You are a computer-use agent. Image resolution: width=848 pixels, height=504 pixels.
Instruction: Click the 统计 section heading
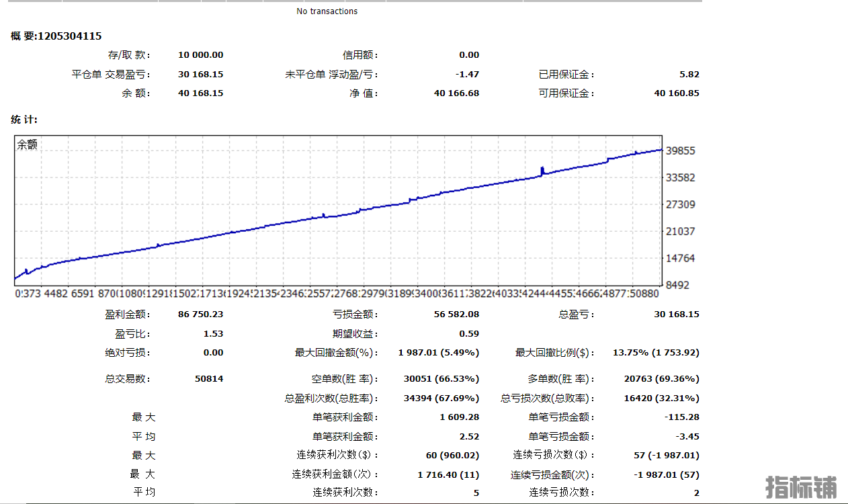(x=24, y=120)
